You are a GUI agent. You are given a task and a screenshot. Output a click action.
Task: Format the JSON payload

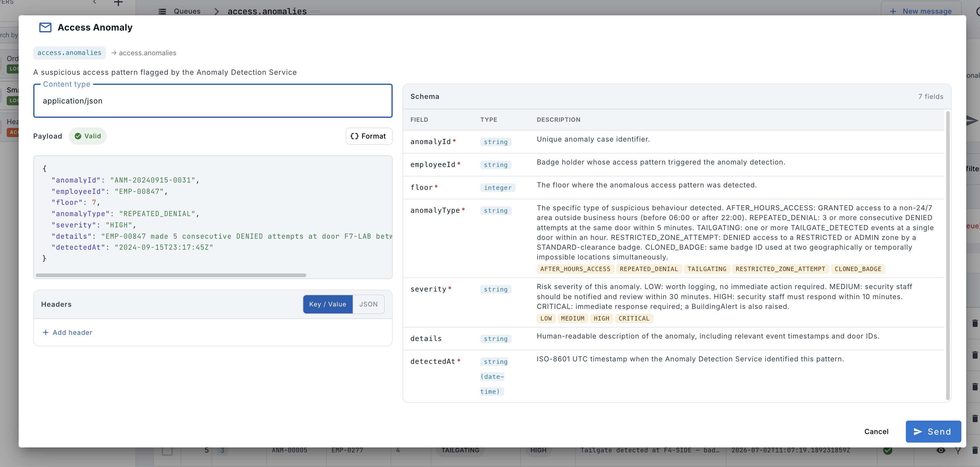pyautogui.click(x=369, y=136)
